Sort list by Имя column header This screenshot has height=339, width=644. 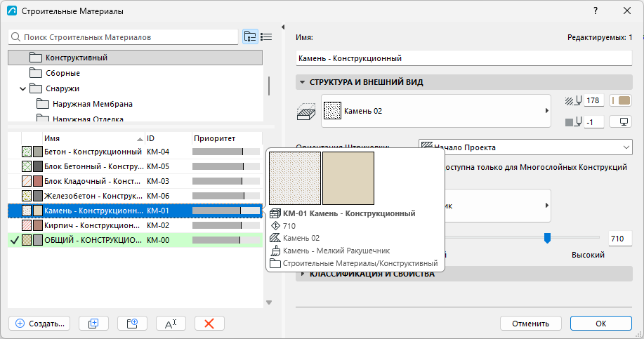pyautogui.click(x=94, y=139)
